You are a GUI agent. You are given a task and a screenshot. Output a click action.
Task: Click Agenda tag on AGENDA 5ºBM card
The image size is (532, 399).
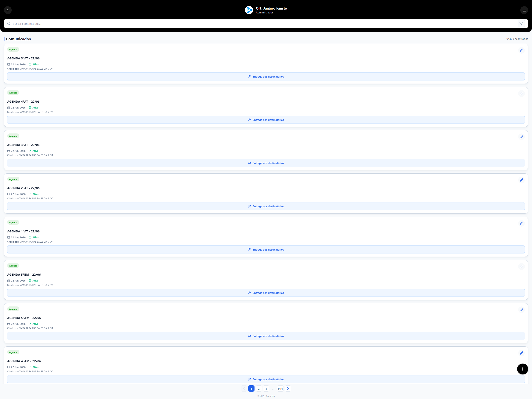[13, 266]
